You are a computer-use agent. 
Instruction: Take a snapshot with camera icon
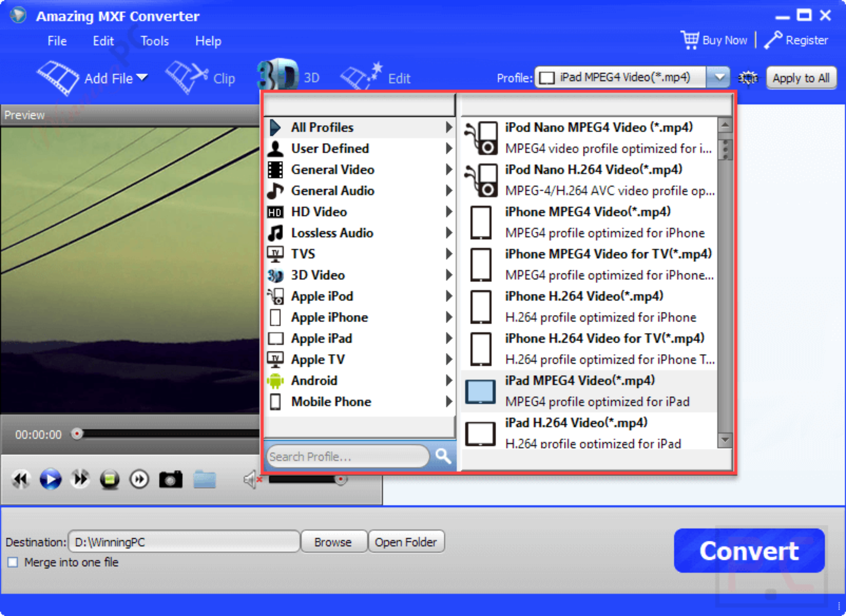(x=171, y=479)
